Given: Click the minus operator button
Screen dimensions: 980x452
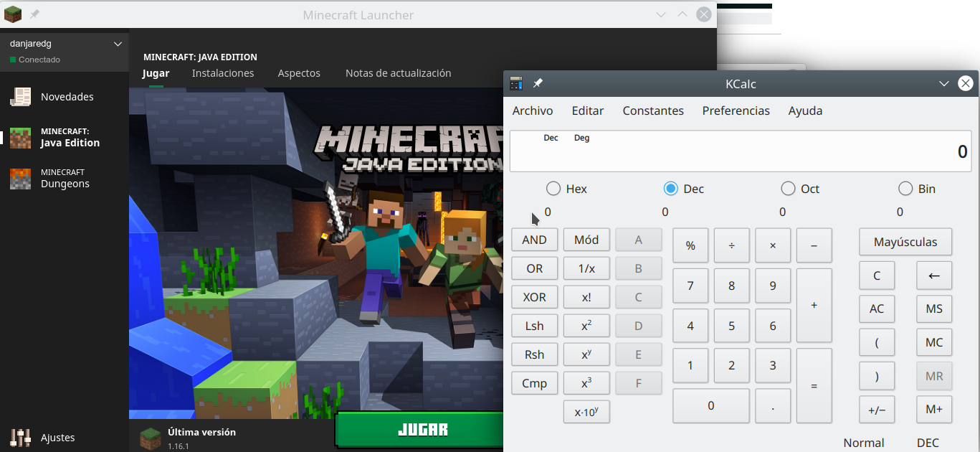Looking at the screenshot, I should tap(814, 245).
